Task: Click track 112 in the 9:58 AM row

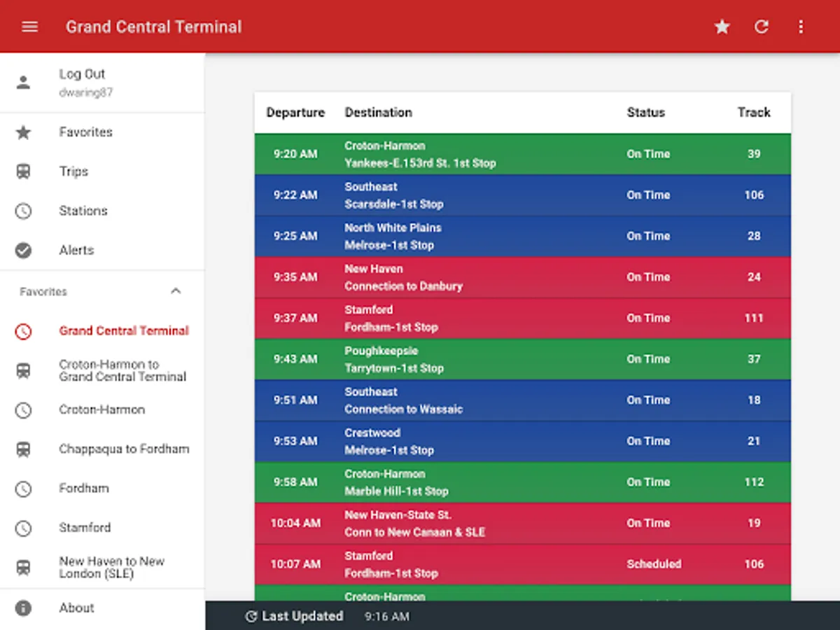Action: point(754,482)
